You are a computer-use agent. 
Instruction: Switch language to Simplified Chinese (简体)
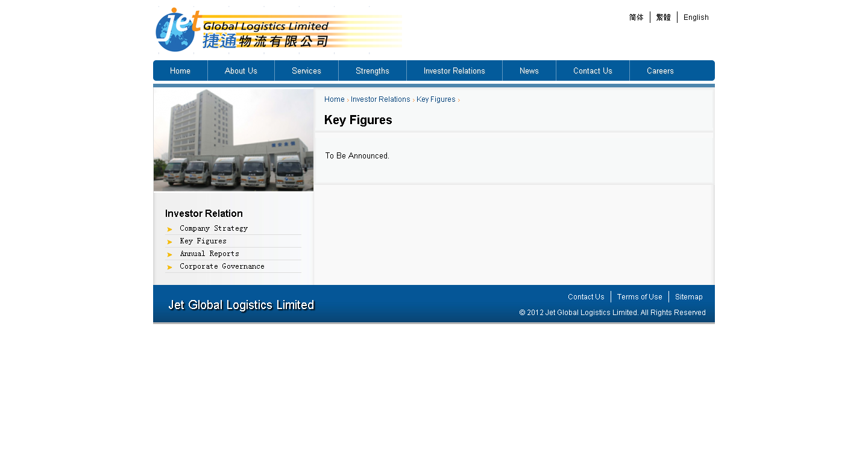pyautogui.click(x=636, y=17)
